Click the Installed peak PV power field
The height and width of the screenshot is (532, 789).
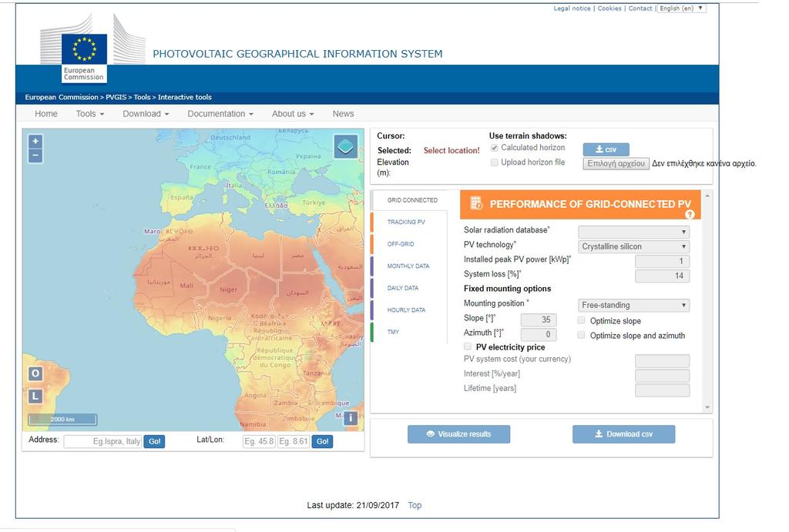662,261
